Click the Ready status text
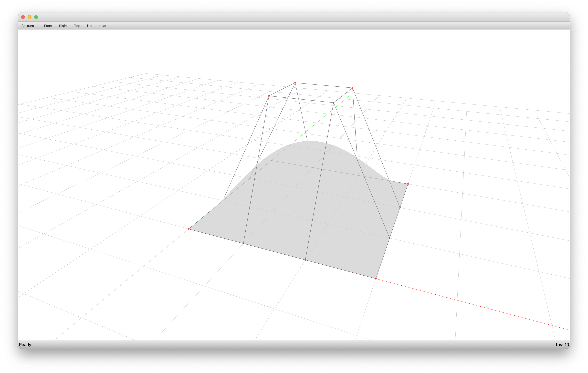The image size is (588, 373). pos(25,344)
